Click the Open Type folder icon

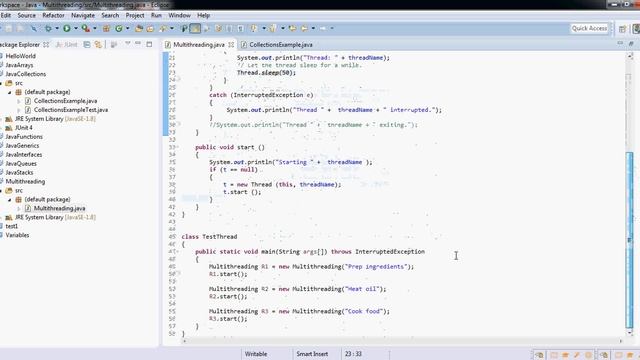[139, 28]
